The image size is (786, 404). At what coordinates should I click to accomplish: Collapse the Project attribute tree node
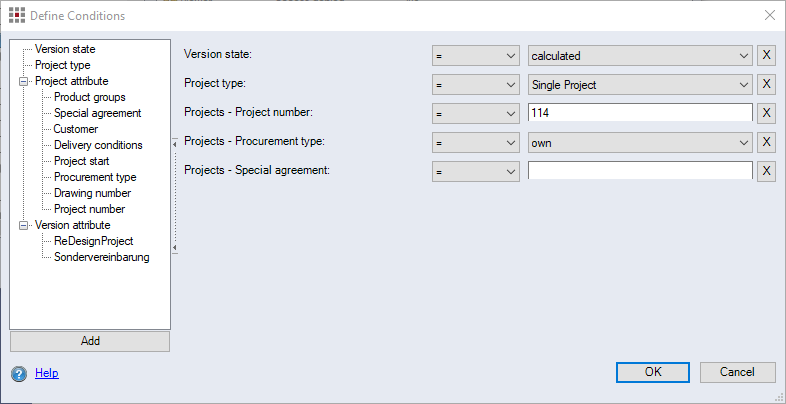coord(24,81)
